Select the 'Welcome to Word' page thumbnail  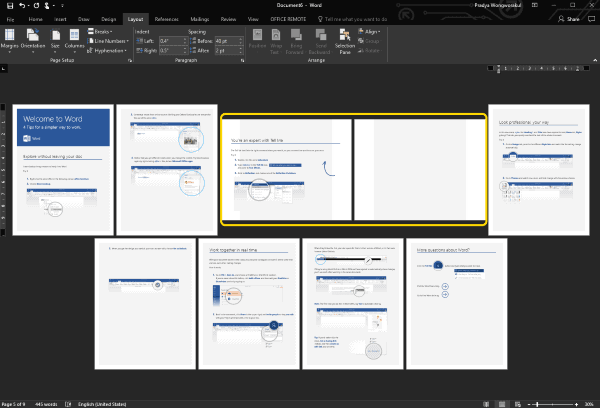[x=60, y=170]
